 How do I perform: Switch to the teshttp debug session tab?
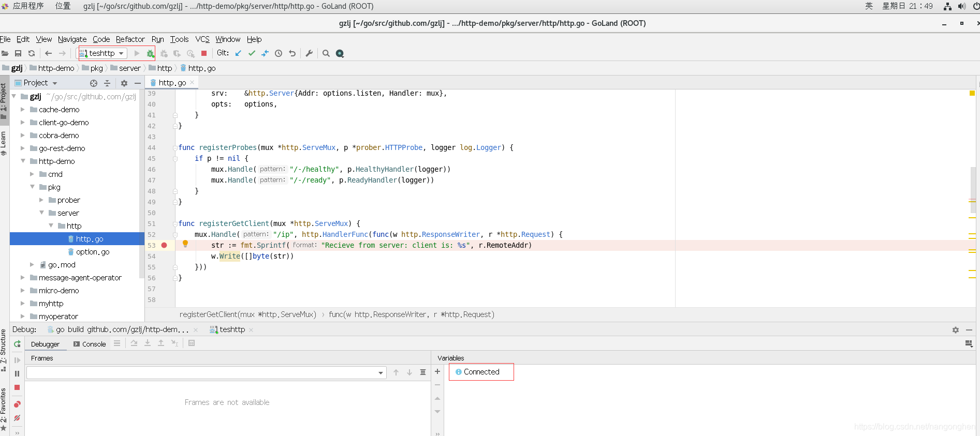click(228, 329)
